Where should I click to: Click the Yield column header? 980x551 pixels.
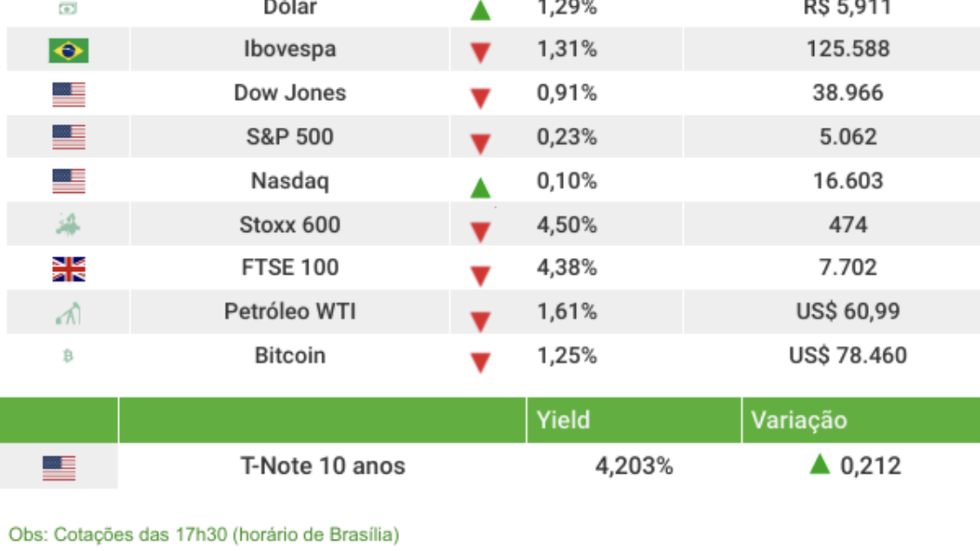pyautogui.click(x=563, y=420)
